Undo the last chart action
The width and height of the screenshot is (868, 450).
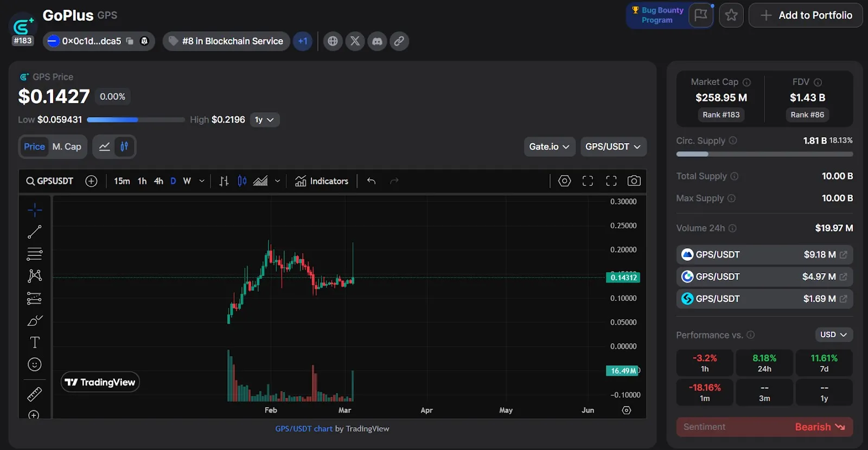372,181
